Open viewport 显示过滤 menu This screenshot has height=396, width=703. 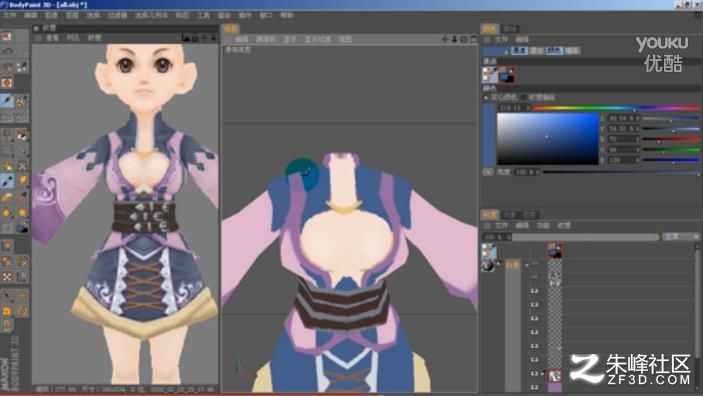point(318,39)
